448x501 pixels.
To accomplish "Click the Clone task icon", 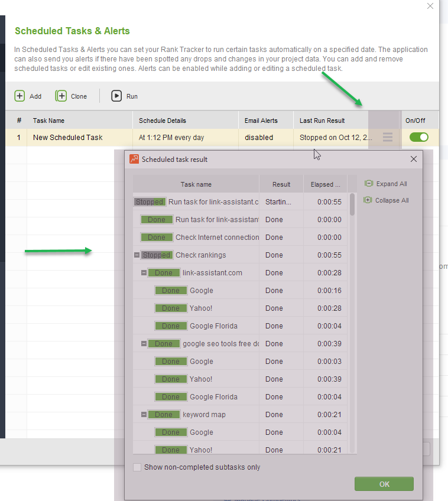I will coord(61,96).
